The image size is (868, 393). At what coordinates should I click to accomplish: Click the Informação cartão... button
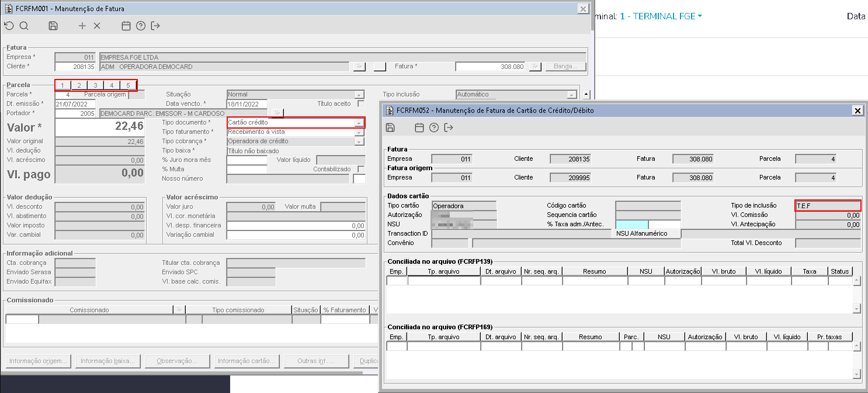(x=247, y=361)
